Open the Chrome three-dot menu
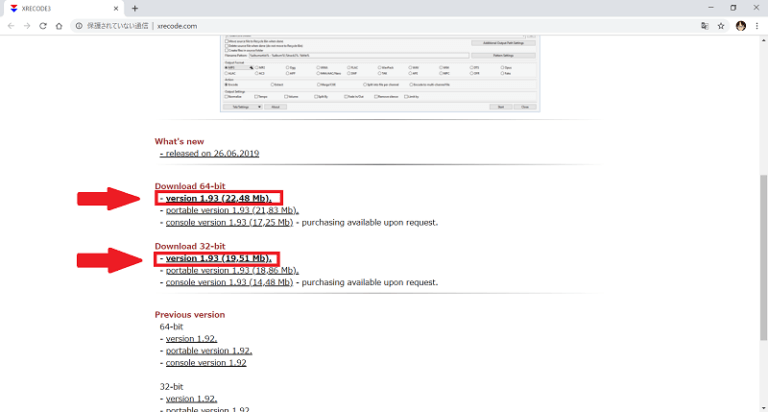 (757, 25)
